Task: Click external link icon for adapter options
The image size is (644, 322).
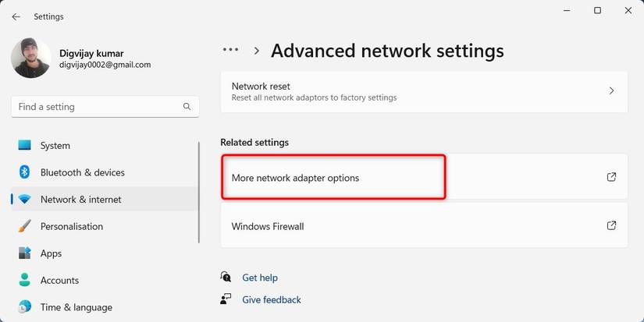Action: (x=611, y=177)
